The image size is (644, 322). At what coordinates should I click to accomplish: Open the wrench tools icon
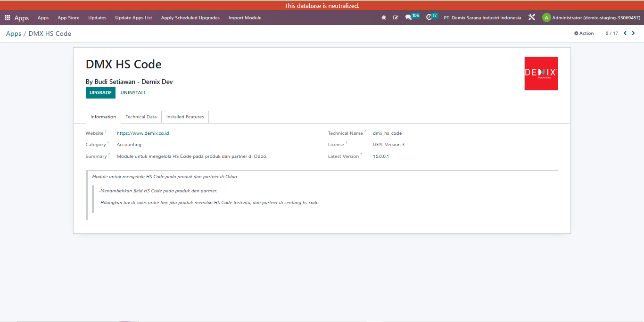532,17
